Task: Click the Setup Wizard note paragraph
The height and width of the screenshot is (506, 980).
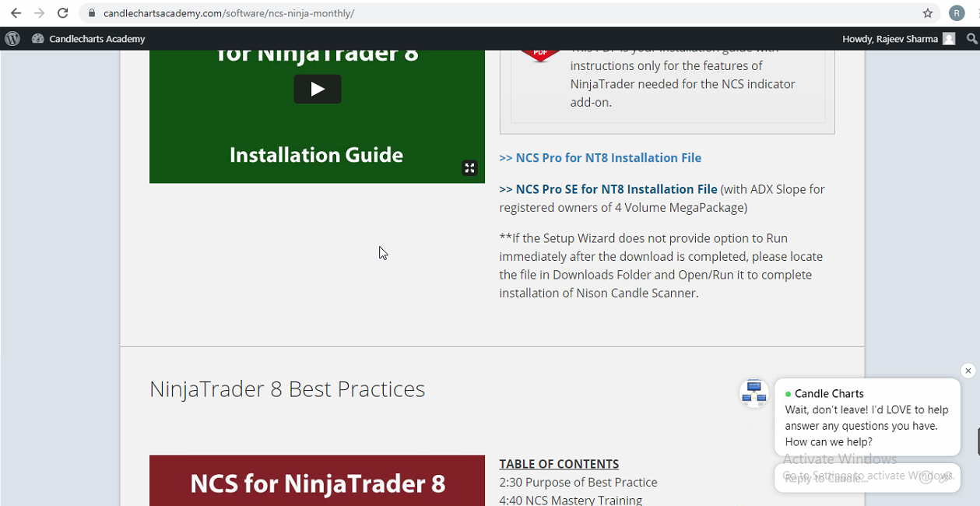Action: [x=661, y=265]
